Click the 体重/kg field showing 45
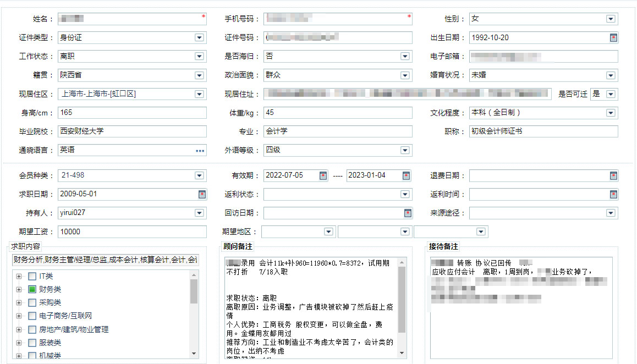 338,113
